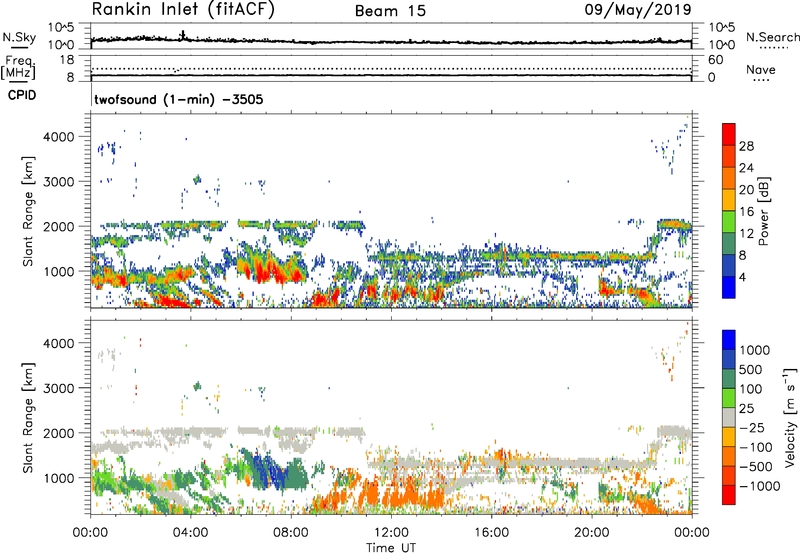800x554 pixels.
Task: Click the "4" value on Power colorbar
Action: [x=743, y=277]
